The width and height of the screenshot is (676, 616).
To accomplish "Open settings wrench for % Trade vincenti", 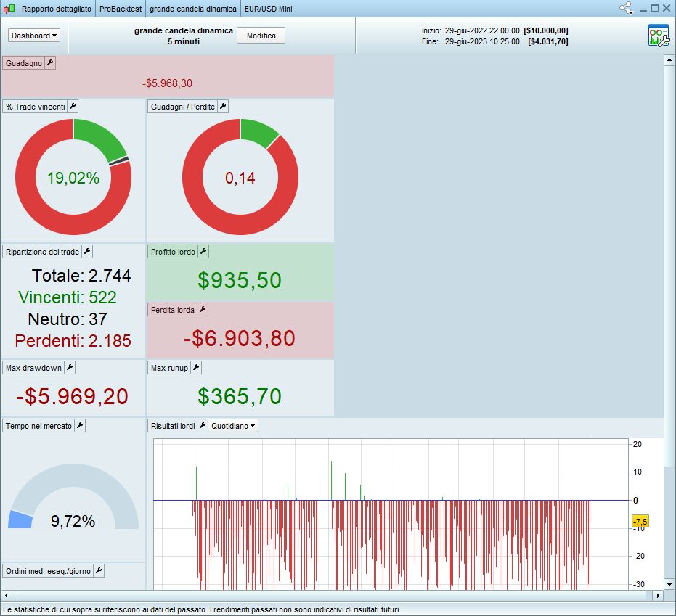I will pos(73,107).
